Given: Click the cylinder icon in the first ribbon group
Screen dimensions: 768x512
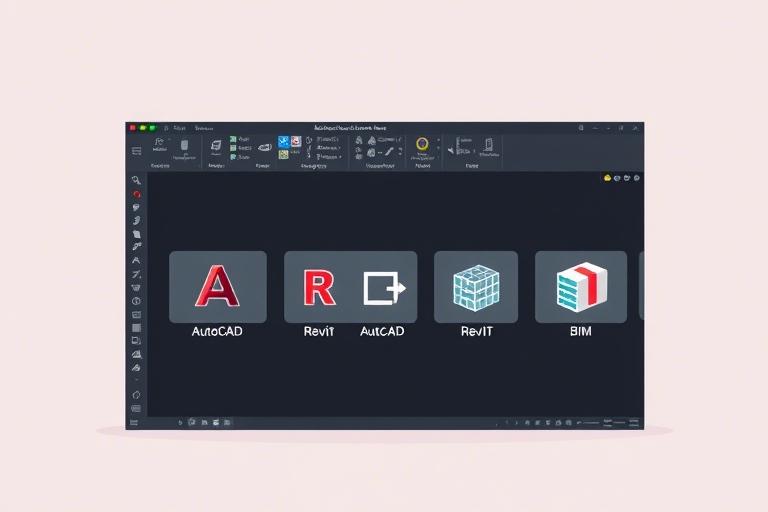Looking at the screenshot, I should (184, 145).
